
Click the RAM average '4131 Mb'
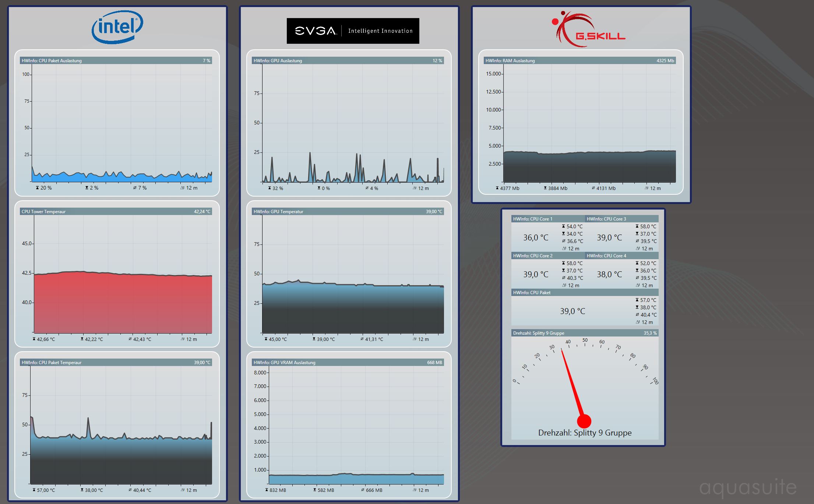tap(606, 188)
